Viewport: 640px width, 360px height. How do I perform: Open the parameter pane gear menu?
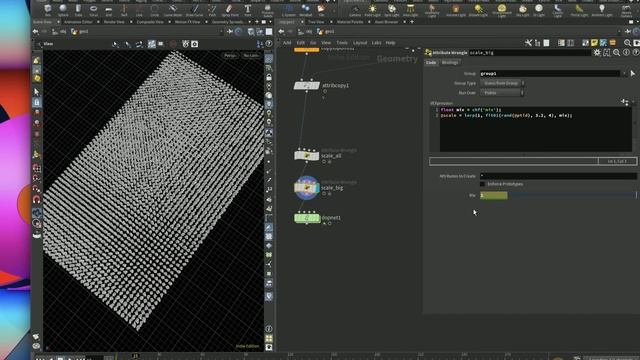coord(597,53)
